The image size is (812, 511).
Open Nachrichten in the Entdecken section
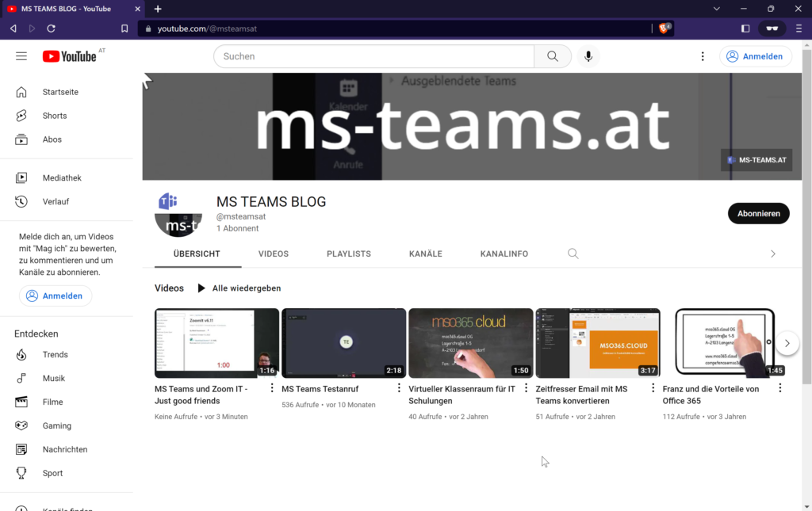67,450
